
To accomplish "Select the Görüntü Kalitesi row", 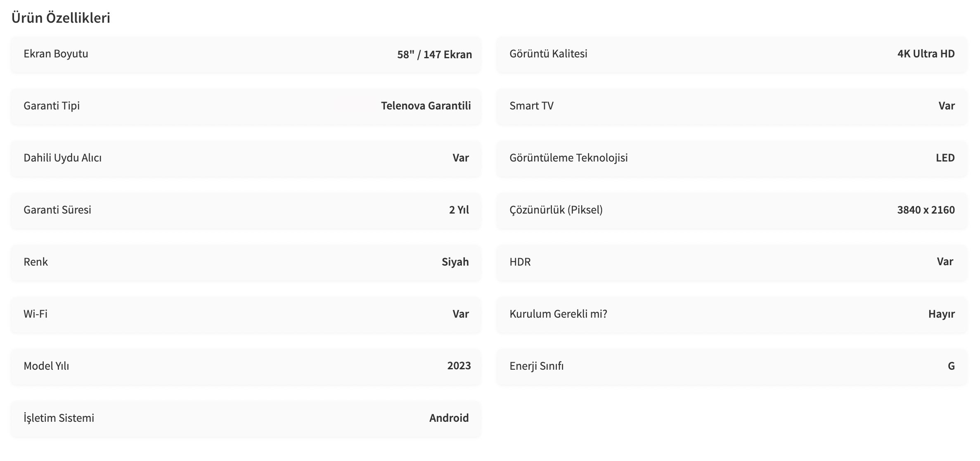I will (x=731, y=55).
